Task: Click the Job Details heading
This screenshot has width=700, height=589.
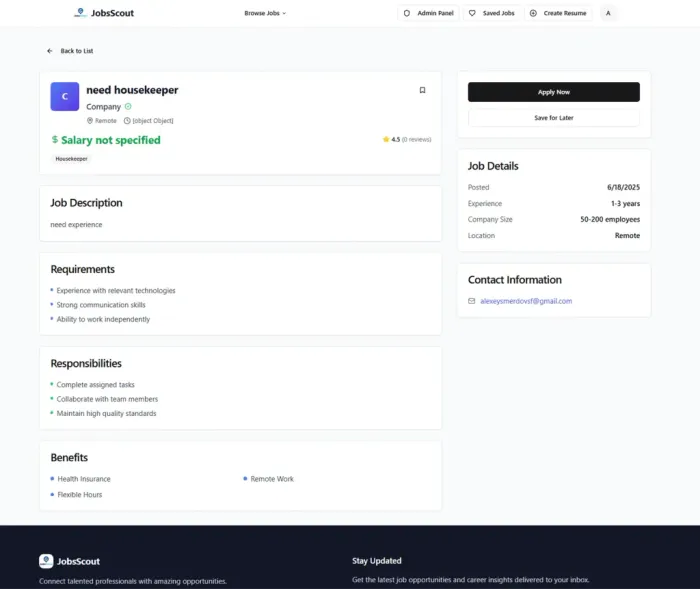Action: click(493, 166)
